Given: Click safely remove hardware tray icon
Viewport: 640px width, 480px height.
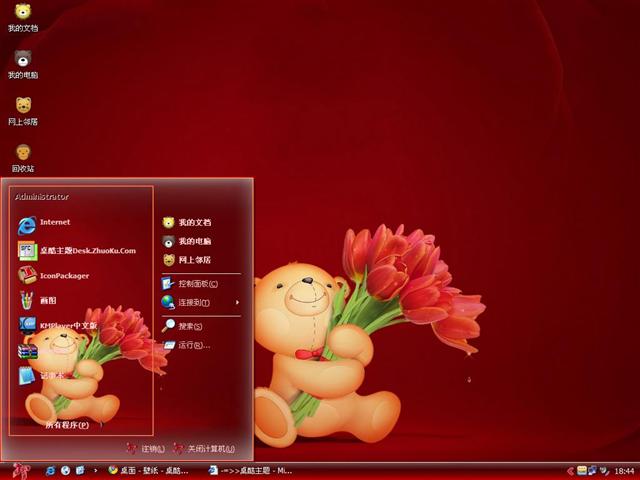Looking at the screenshot, I should click(604, 471).
